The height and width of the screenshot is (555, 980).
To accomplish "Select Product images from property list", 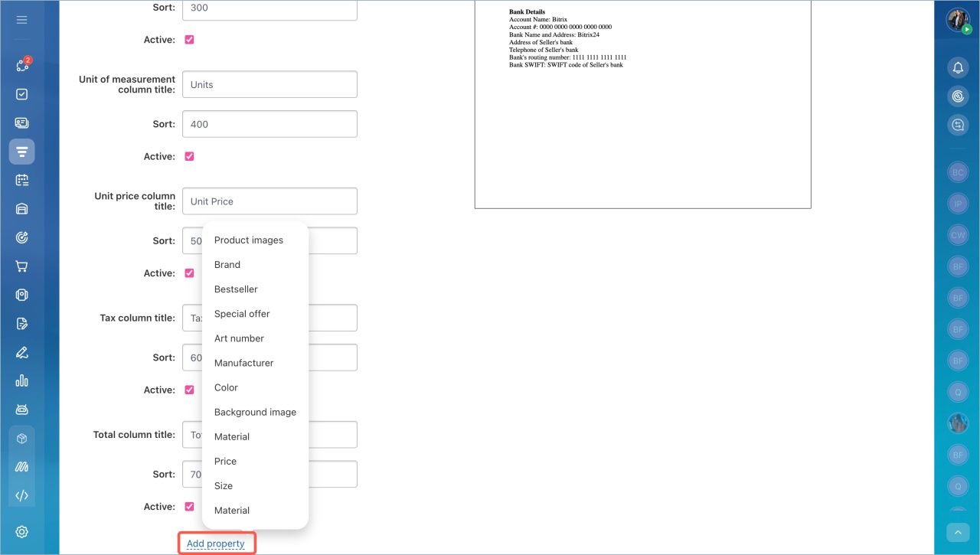I will click(x=249, y=240).
